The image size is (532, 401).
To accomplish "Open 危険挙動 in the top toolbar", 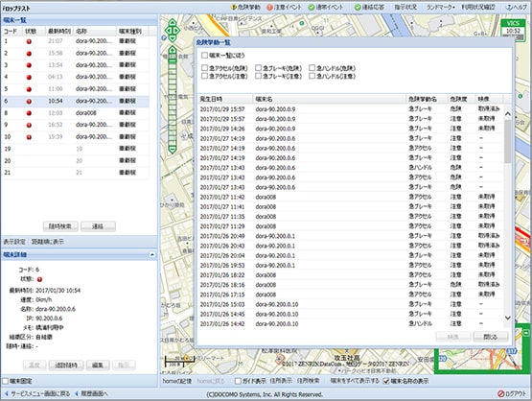I will 246,7.
